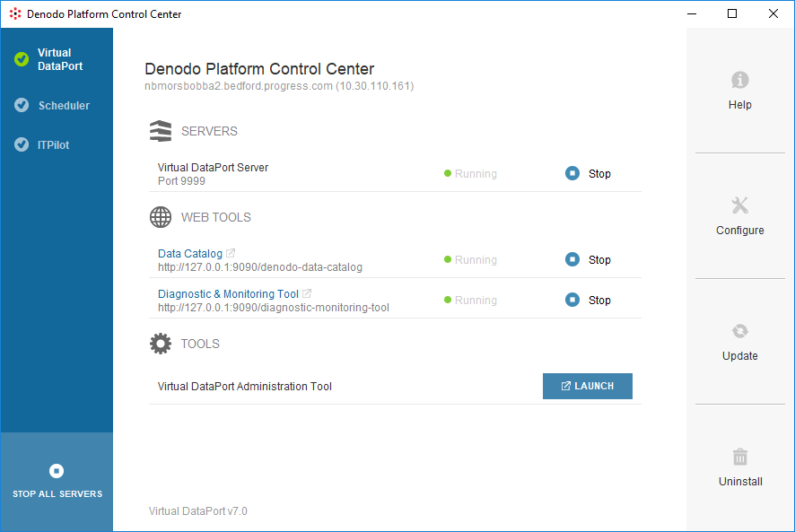Switch to the Scheduler tab
The image size is (795, 532).
pos(63,106)
